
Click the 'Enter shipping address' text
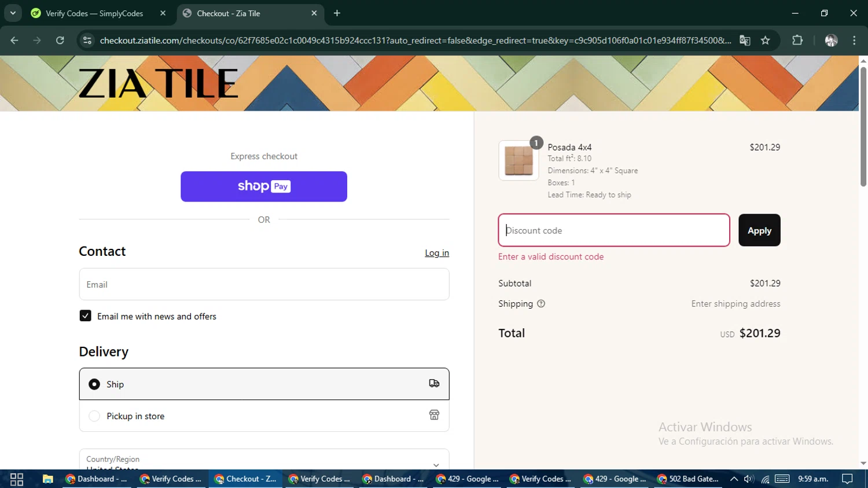735,304
